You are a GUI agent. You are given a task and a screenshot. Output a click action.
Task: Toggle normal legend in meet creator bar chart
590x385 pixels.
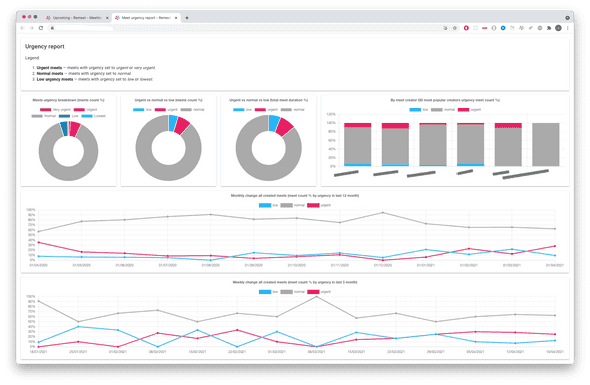tap(443, 110)
